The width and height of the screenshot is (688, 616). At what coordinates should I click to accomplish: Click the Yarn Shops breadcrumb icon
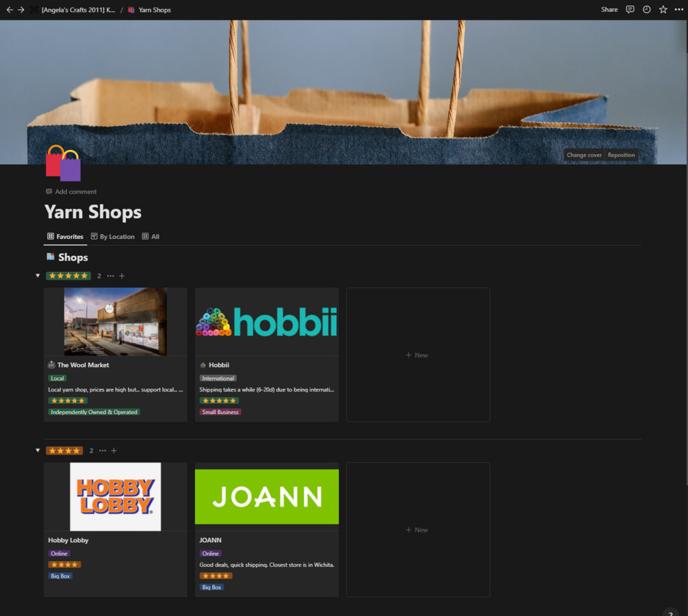click(131, 10)
